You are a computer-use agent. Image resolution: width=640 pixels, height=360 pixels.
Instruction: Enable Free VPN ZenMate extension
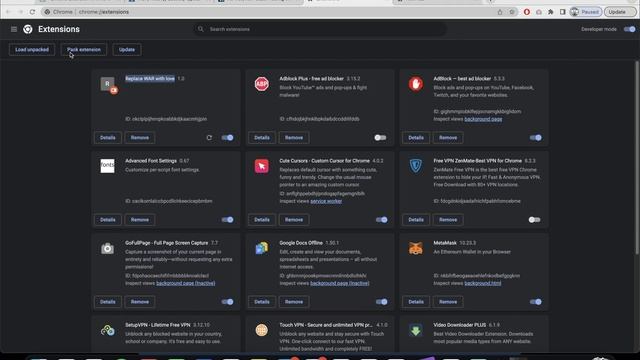pos(534,220)
